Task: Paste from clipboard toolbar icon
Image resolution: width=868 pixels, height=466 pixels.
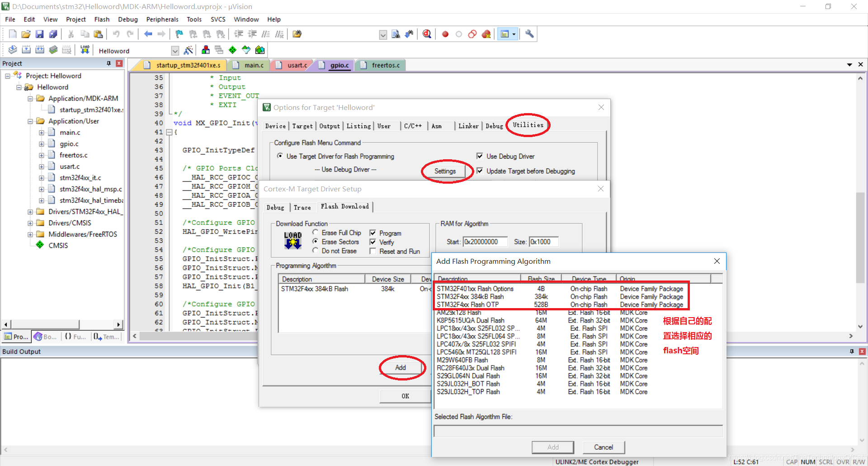Action: point(98,34)
